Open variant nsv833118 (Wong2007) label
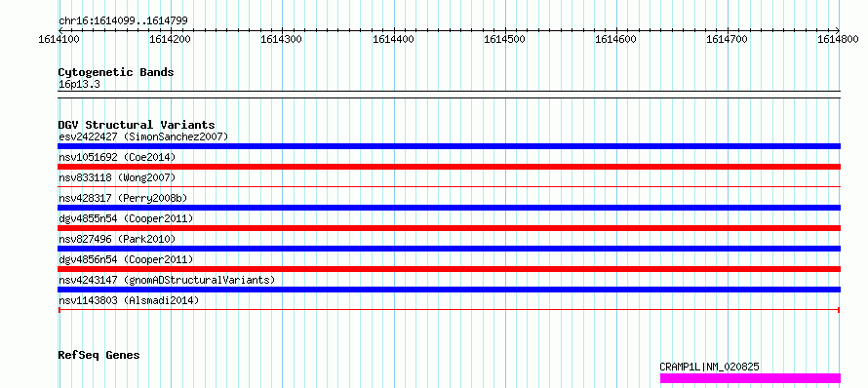Image resolution: width=868 pixels, height=388 pixels. click(x=117, y=177)
